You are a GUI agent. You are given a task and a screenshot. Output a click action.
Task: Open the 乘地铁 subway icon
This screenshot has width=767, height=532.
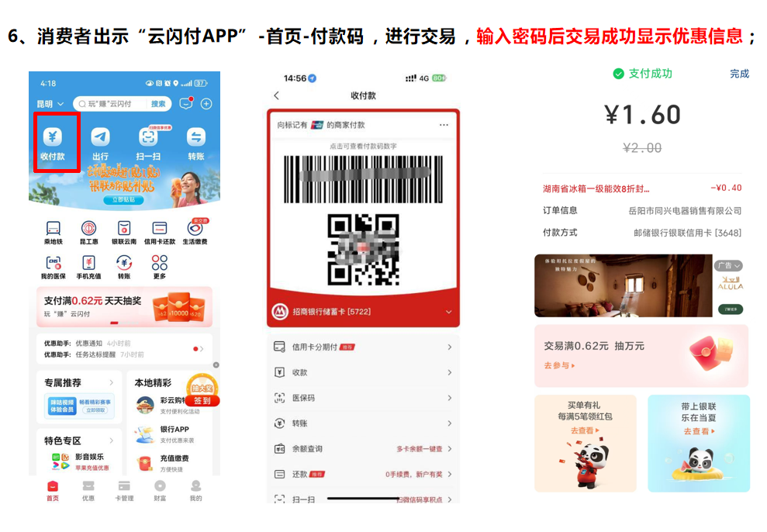point(54,228)
